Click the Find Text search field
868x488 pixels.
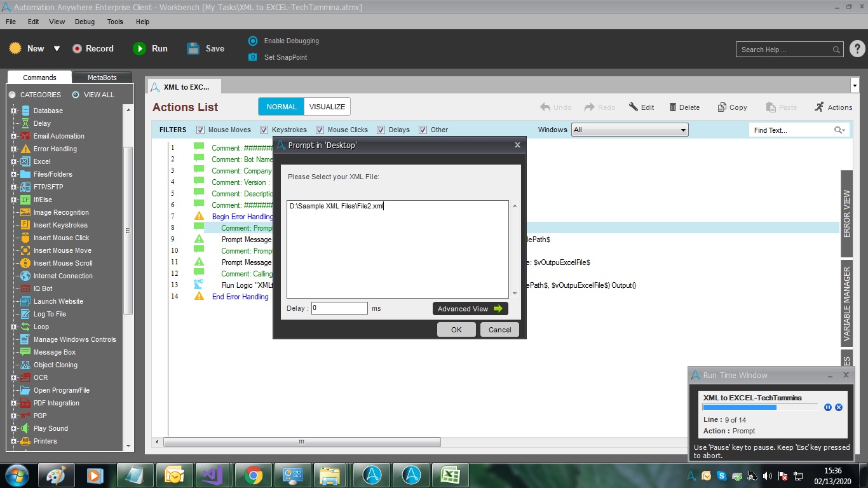pyautogui.click(x=798, y=130)
